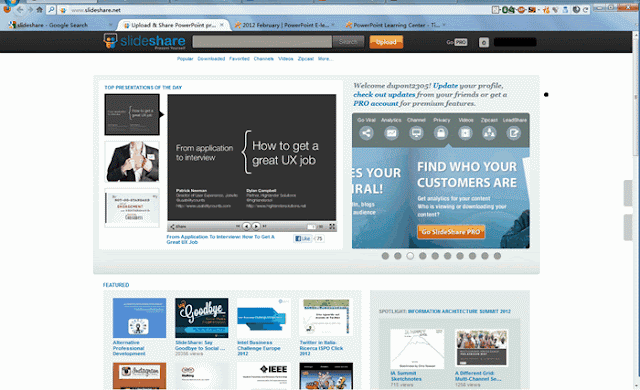Screen dimensions: 640x390
Task: Select the man in suit thumbnail
Action: click(132, 162)
